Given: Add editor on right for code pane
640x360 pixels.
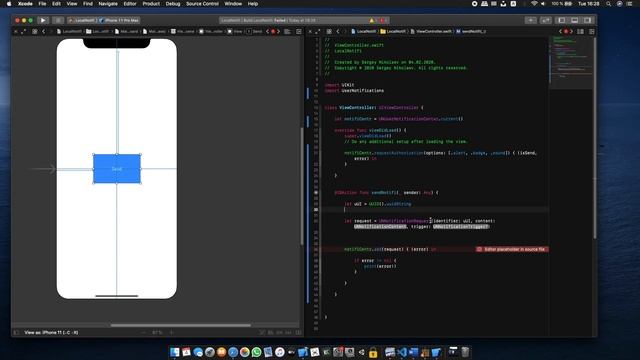Looking at the screenshot, I should click(x=592, y=31).
